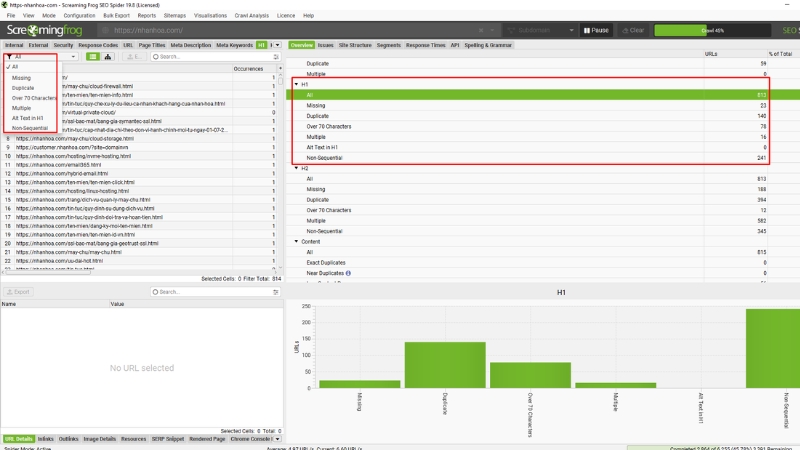Choose Non-Sequential filter option
The image size is (800, 450).
[31, 128]
